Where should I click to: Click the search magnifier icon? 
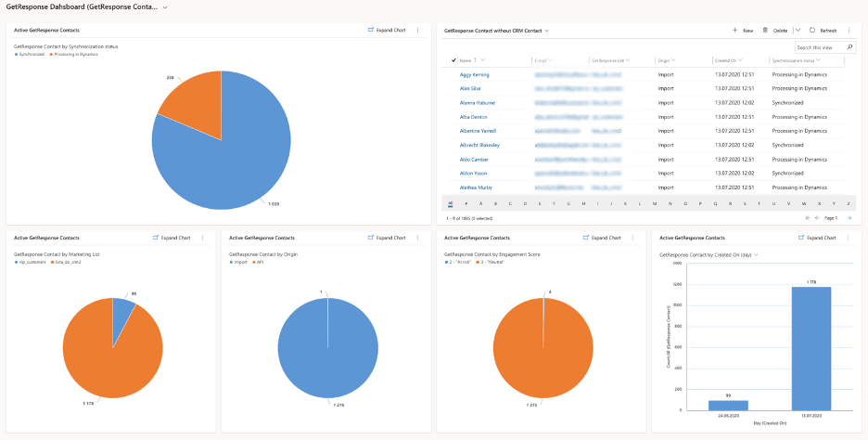click(850, 47)
